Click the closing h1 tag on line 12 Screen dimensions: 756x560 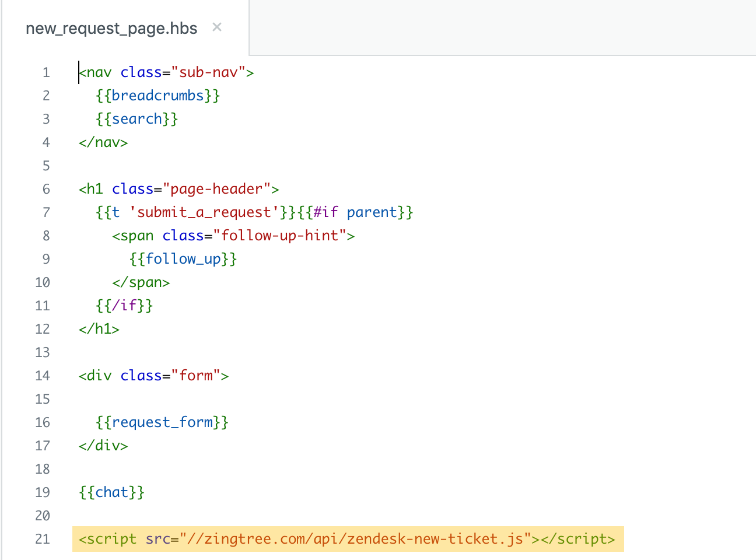point(99,328)
